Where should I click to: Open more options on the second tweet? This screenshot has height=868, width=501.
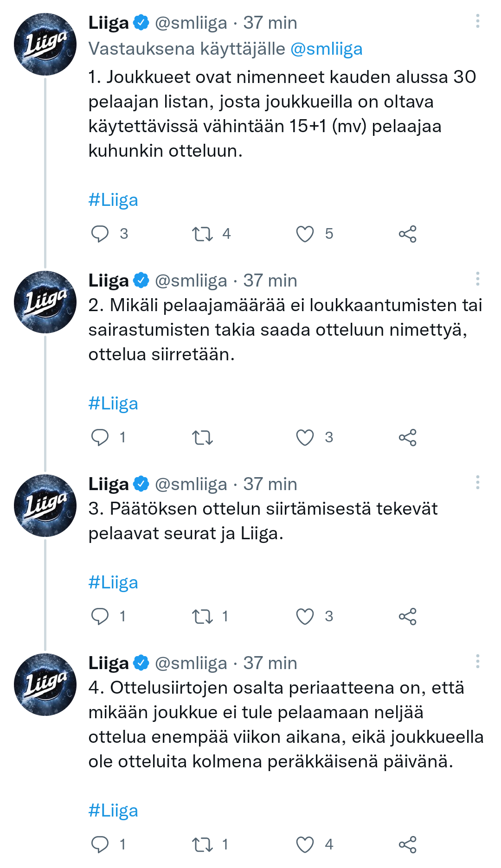click(477, 279)
